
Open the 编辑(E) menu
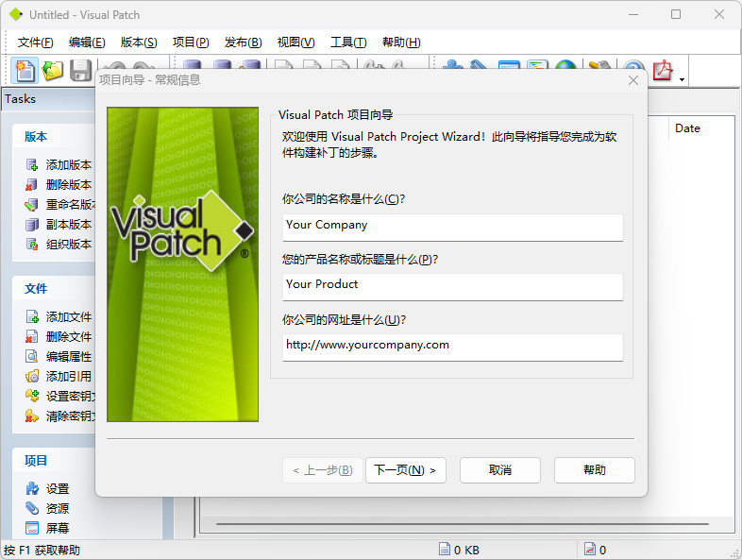(x=87, y=42)
